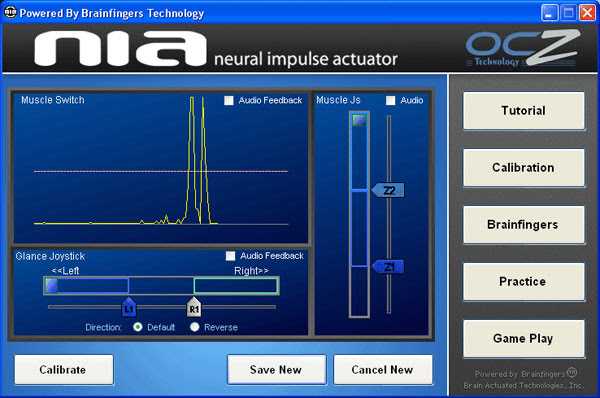Toggle Glance Joystick Audio Feedback checkbox
600x398 pixels.
tap(230, 256)
